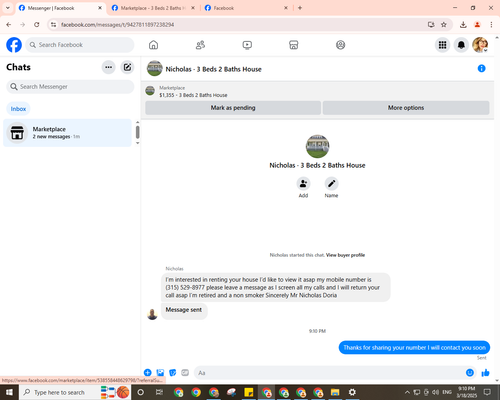Open the Facebook home feed icon
The height and width of the screenshot is (400, 500).
153,45
